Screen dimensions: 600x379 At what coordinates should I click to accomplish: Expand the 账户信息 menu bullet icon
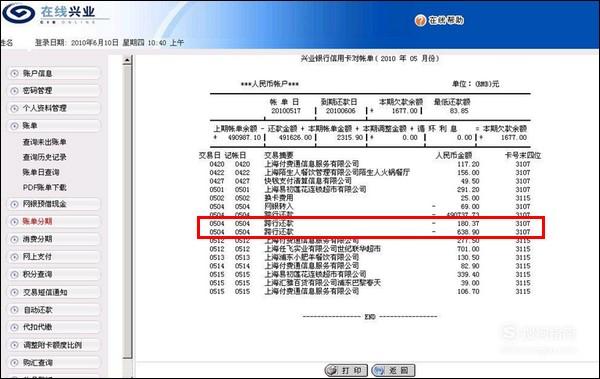pos(15,74)
